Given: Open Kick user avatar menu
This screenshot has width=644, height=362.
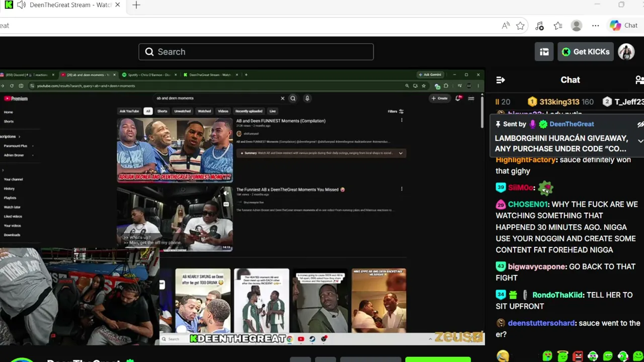Looking at the screenshot, I should tap(626, 52).
